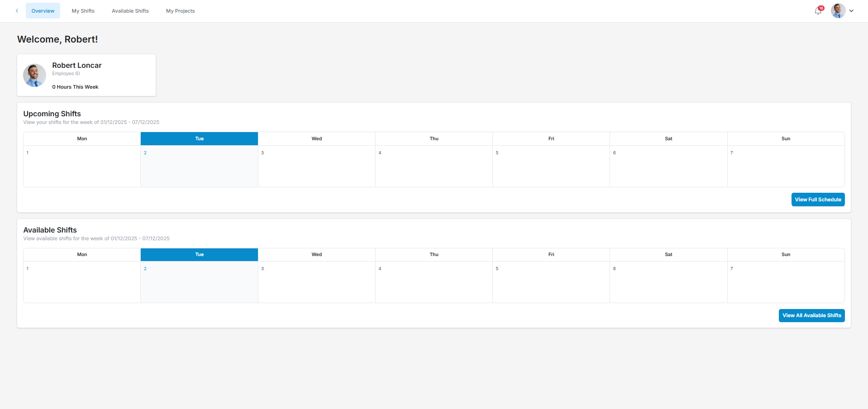Select Tue header in Upcoming Shifts
Image resolution: width=868 pixels, height=409 pixels.
coord(199,138)
